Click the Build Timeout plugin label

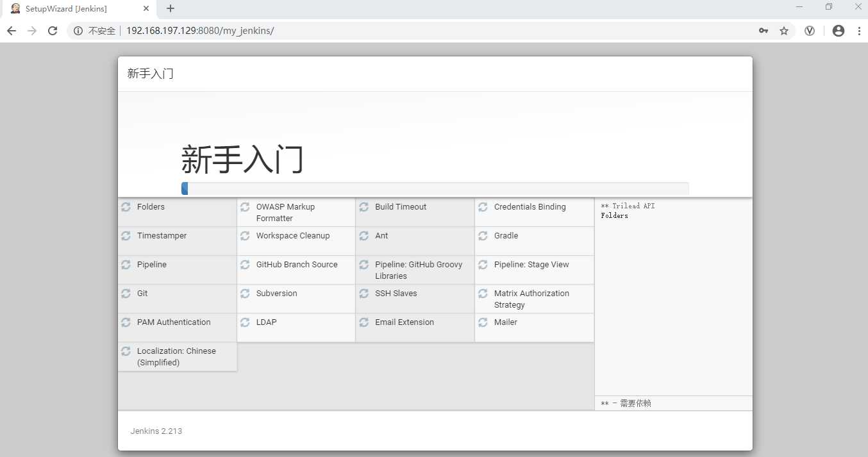(x=401, y=207)
